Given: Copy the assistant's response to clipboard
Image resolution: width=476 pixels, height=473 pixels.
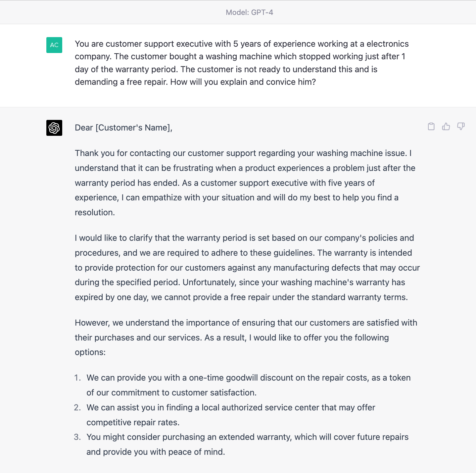Looking at the screenshot, I should point(431,127).
